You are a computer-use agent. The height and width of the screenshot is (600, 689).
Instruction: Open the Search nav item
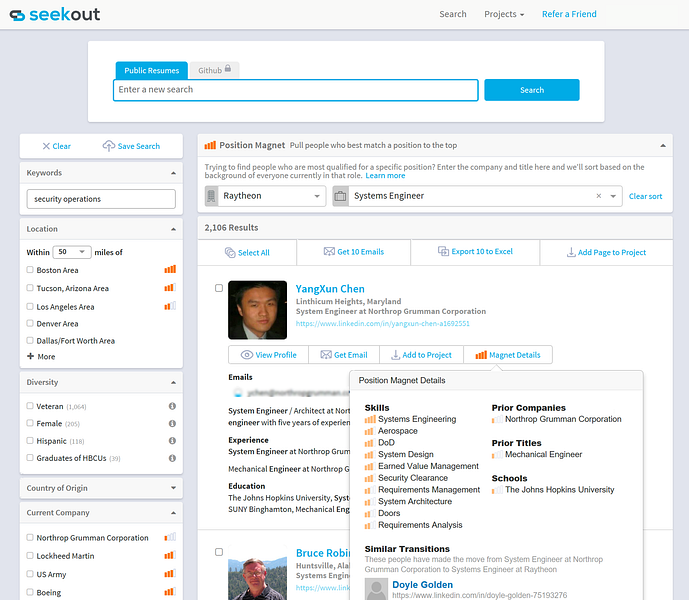(453, 14)
